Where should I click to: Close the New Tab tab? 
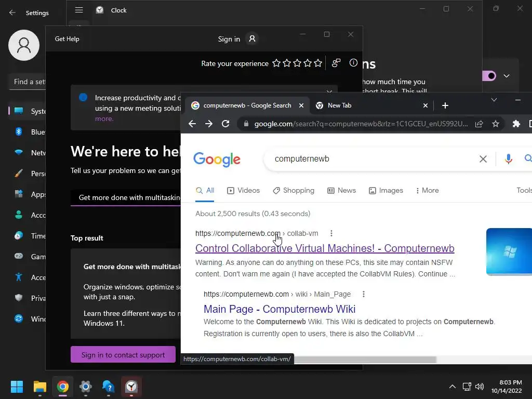425,105
